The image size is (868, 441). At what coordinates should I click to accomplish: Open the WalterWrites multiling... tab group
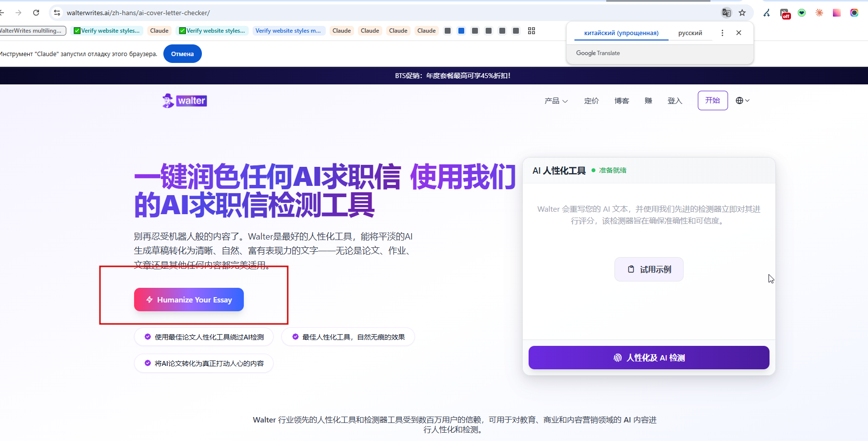pyautogui.click(x=32, y=31)
